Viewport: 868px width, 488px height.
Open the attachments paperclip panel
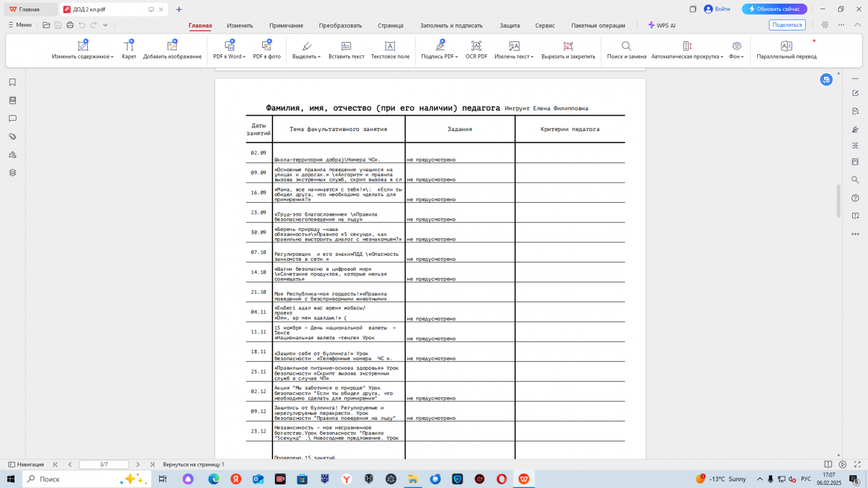tap(12, 136)
